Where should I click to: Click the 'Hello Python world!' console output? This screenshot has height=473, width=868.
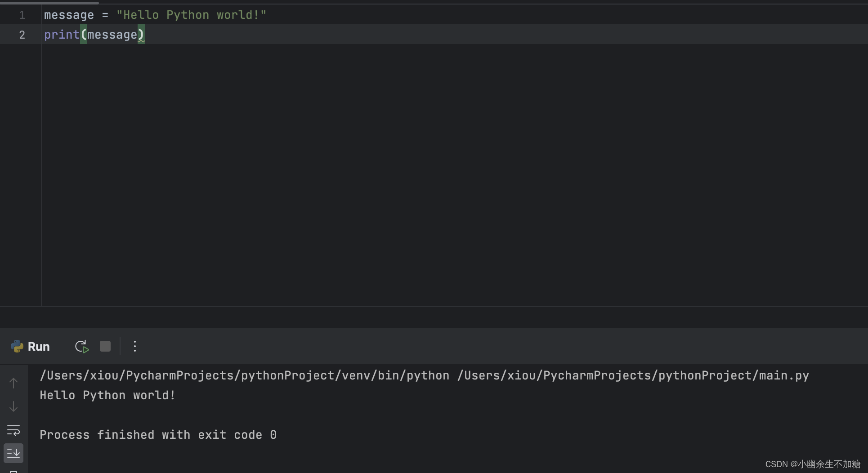107,395
